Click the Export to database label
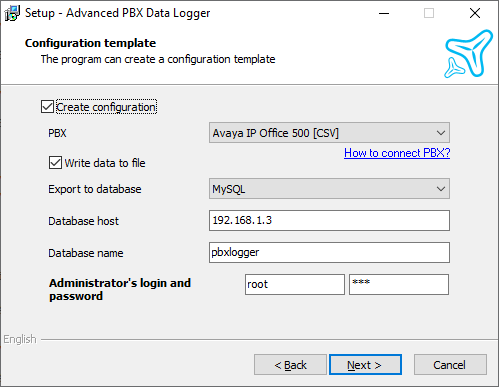This screenshot has height=387, width=499. (x=95, y=189)
